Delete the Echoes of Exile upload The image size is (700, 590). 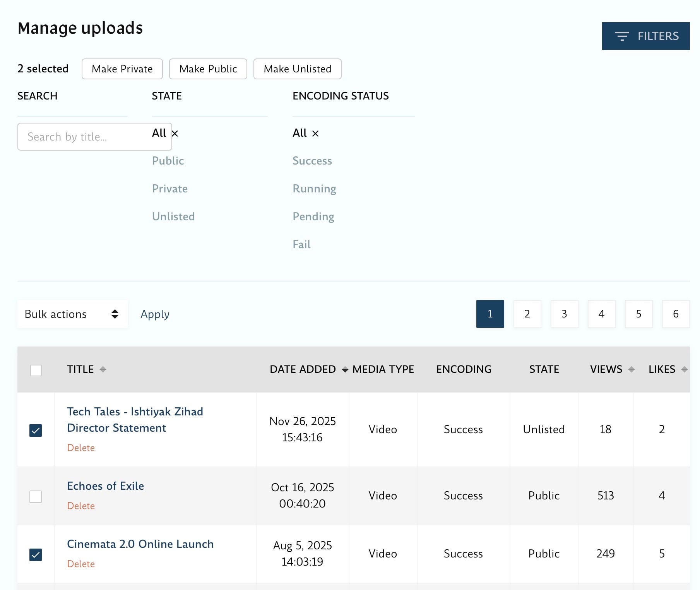coord(81,506)
